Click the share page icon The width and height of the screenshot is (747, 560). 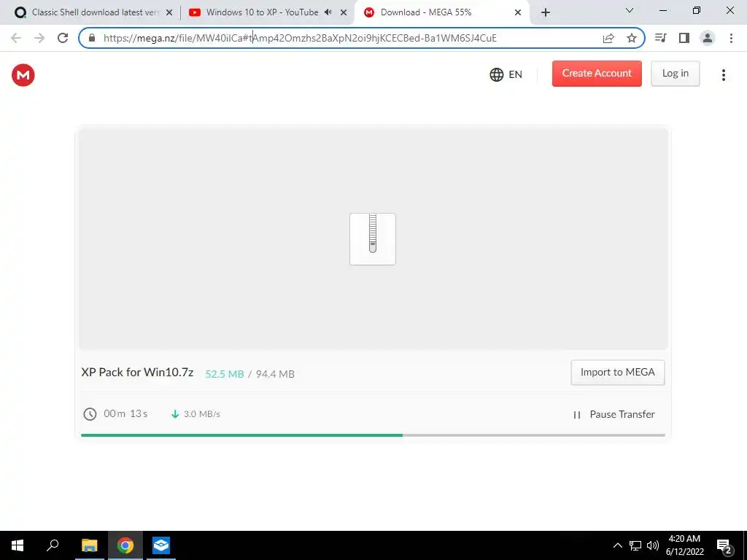[608, 38]
